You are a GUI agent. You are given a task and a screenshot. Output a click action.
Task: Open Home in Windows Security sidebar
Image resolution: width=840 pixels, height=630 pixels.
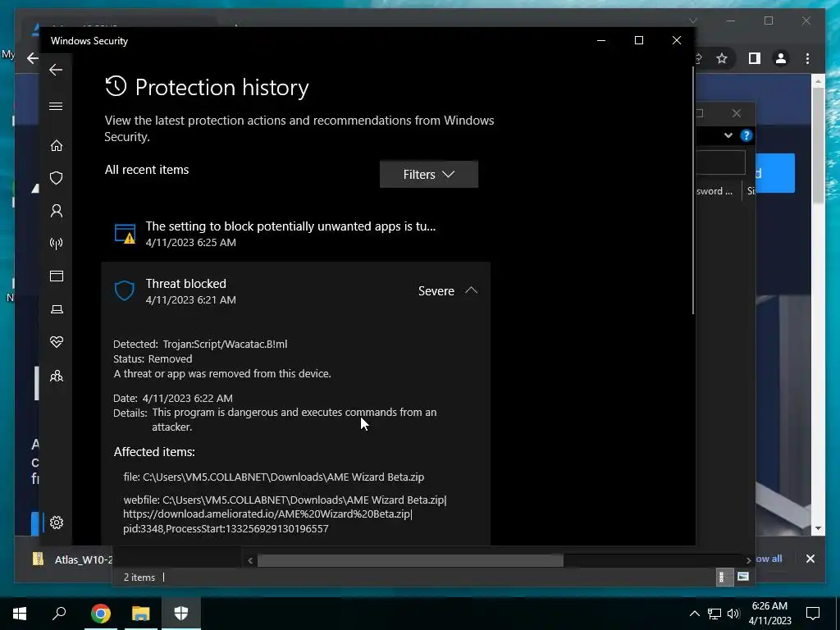tap(57, 146)
